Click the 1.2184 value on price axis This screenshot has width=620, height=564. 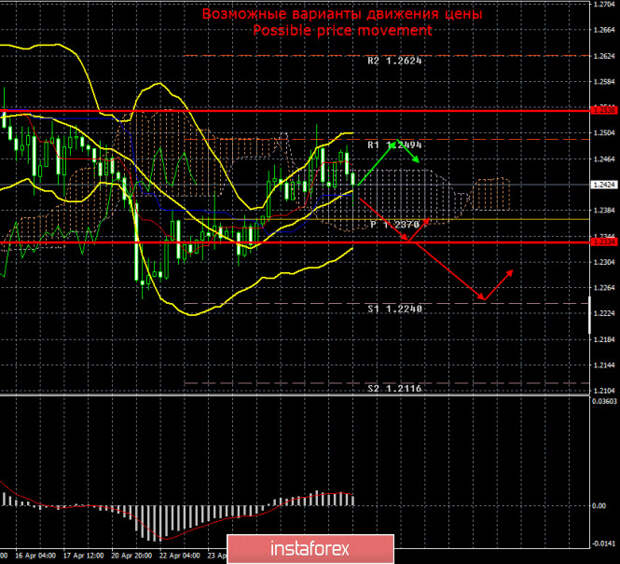pyautogui.click(x=604, y=339)
